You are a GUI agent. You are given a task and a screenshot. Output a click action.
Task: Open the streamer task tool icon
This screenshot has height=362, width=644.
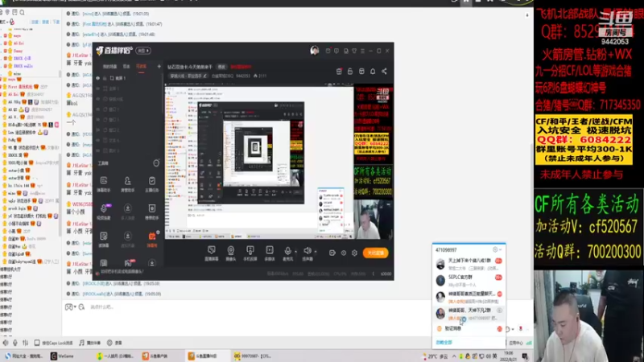[x=152, y=184]
